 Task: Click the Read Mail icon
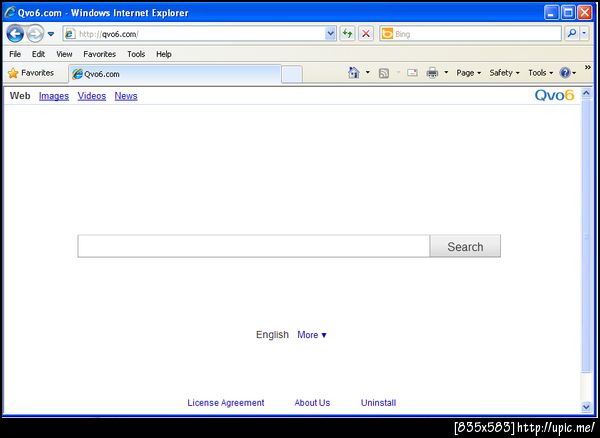[x=412, y=72]
